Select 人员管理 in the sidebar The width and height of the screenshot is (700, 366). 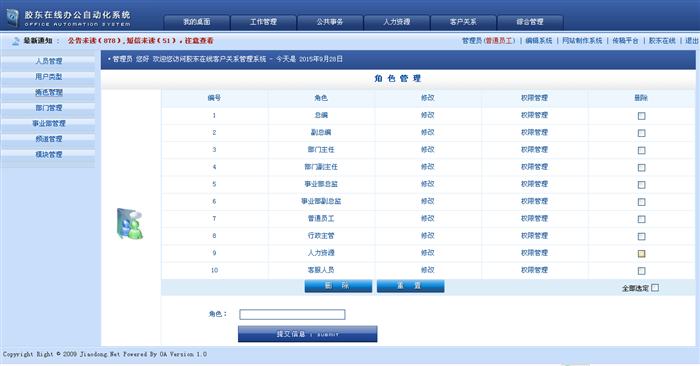[49, 61]
